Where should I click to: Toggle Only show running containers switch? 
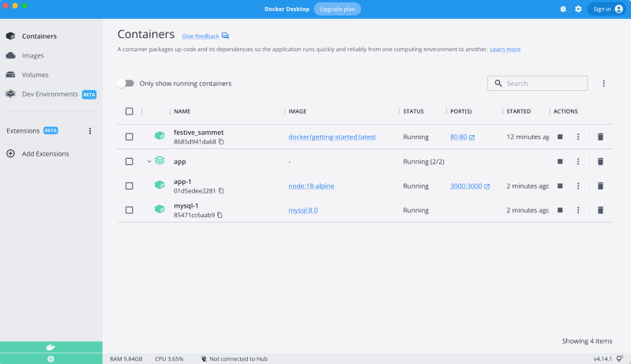click(126, 83)
